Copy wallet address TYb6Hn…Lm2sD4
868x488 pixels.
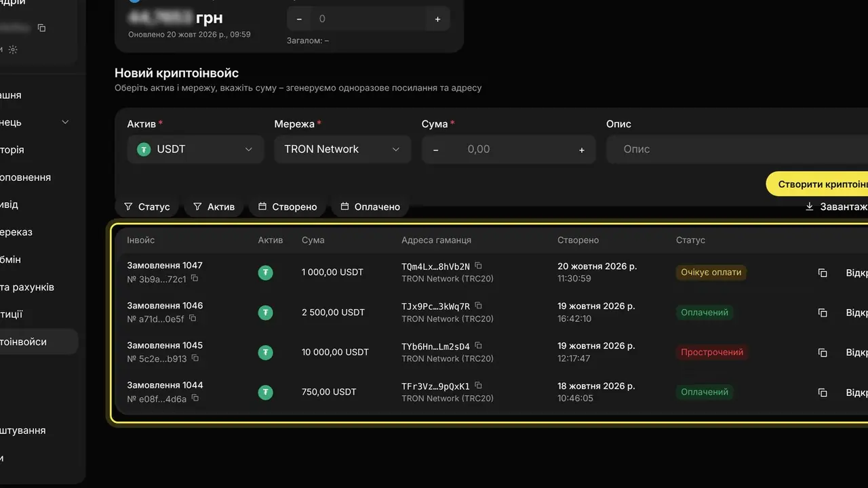[478, 346]
